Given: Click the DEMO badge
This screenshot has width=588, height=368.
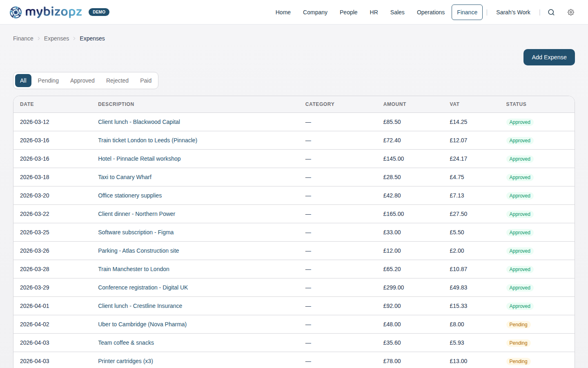Looking at the screenshot, I should 99,12.
